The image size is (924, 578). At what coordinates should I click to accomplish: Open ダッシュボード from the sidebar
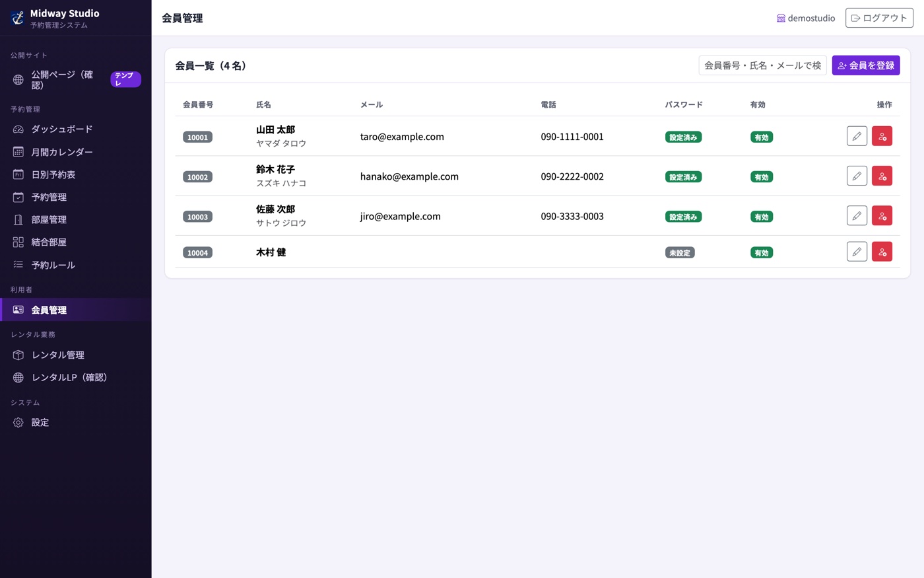point(76,129)
